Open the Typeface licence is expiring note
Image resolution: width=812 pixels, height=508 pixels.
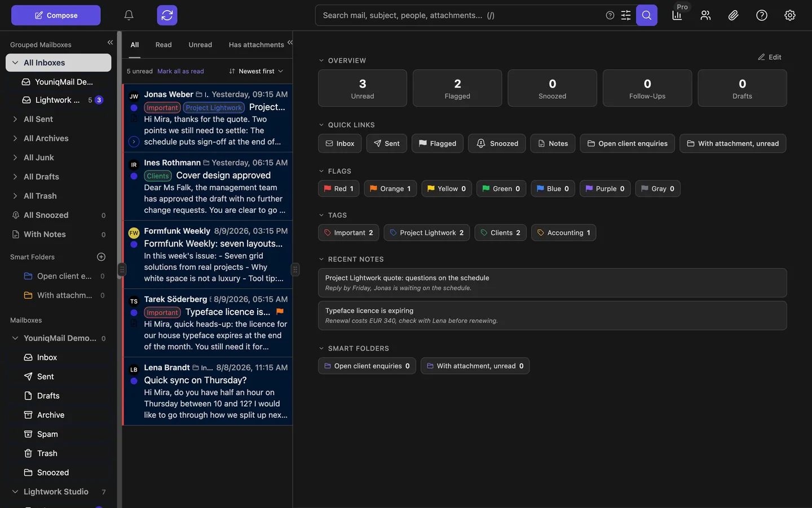point(553,316)
